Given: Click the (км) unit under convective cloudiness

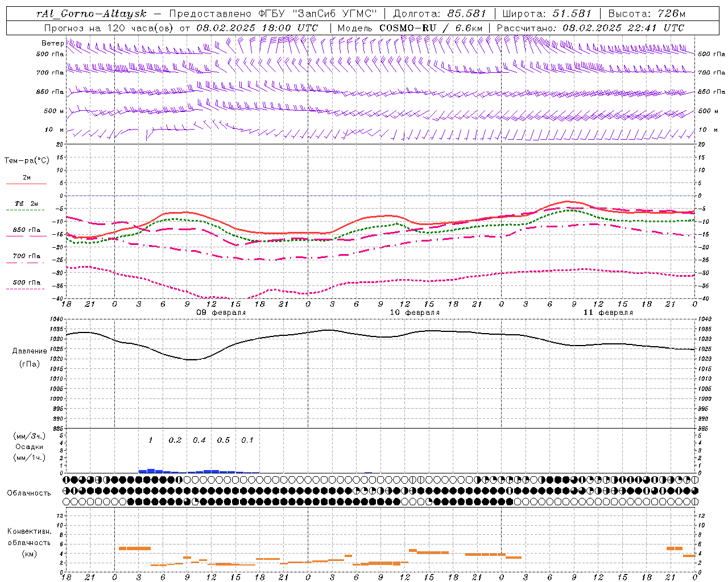Looking at the screenshot, I should coord(29,554).
